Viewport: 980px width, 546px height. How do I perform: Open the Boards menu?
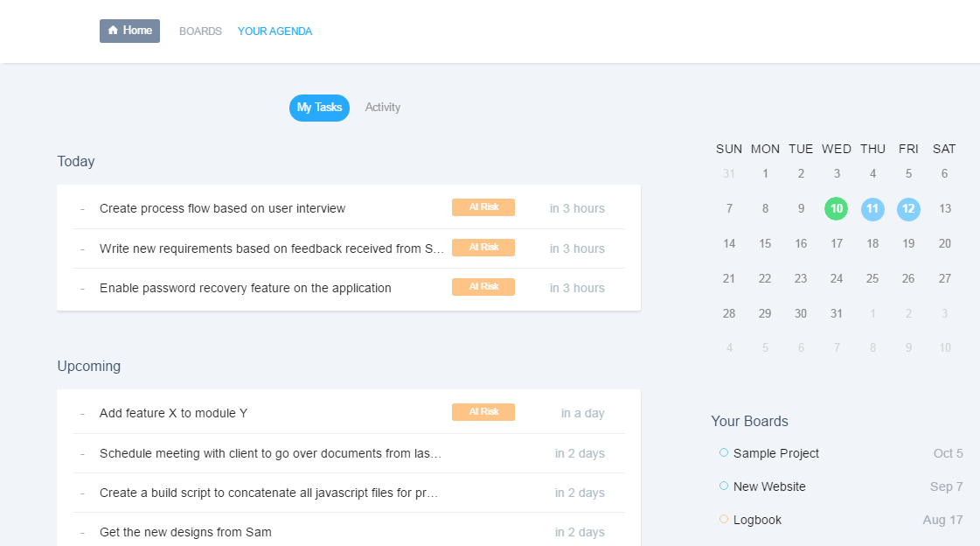(x=200, y=31)
